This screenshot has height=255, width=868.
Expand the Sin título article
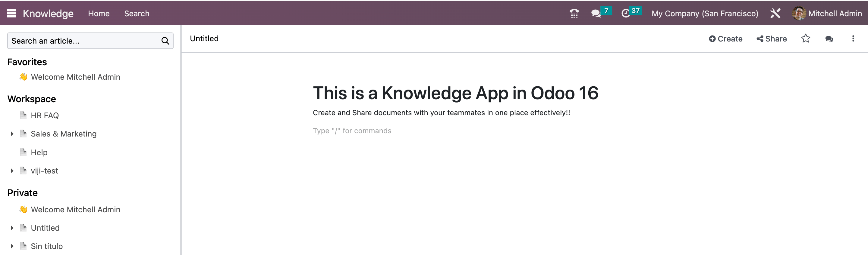tap(12, 246)
